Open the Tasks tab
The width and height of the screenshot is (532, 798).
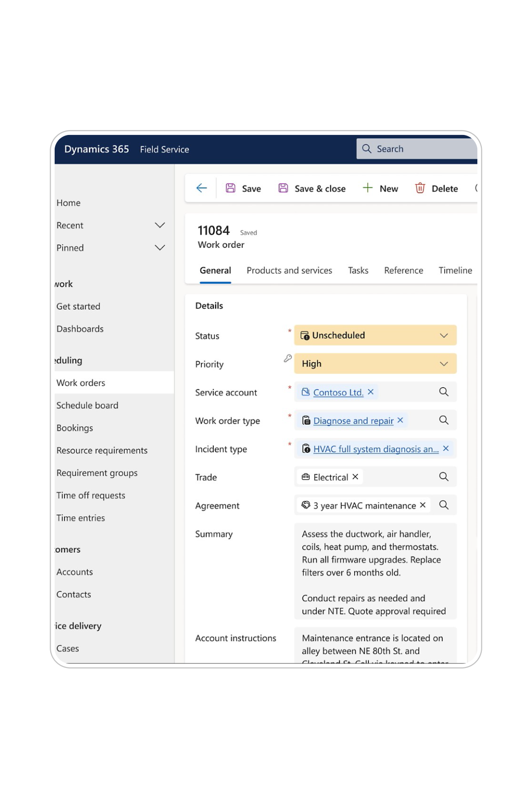coord(358,270)
